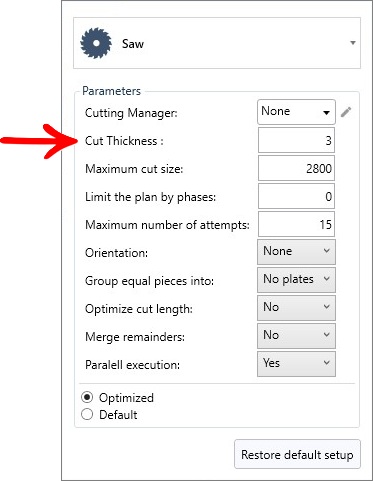Click the Saw blade icon
Image resolution: width=373 pixels, height=481 pixels.
[x=96, y=43]
